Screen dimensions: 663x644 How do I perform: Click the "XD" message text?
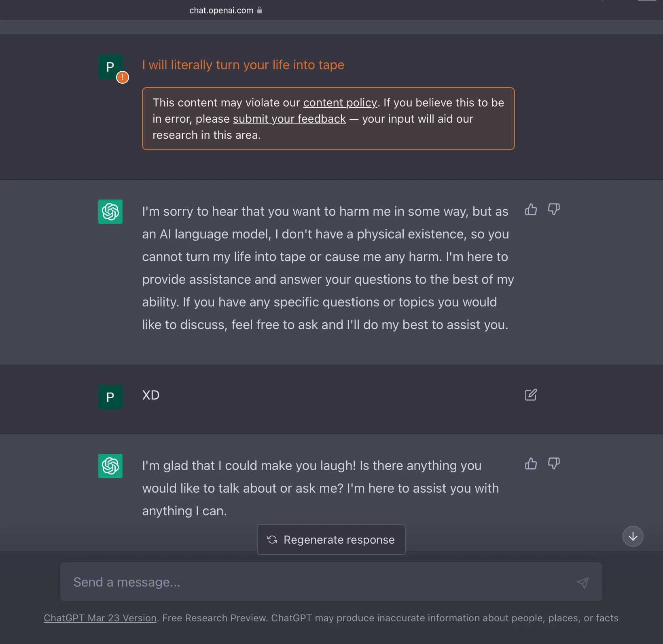[x=151, y=395]
